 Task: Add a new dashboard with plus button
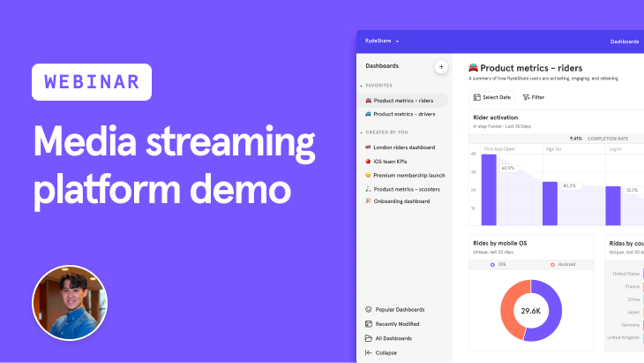click(x=441, y=66)
